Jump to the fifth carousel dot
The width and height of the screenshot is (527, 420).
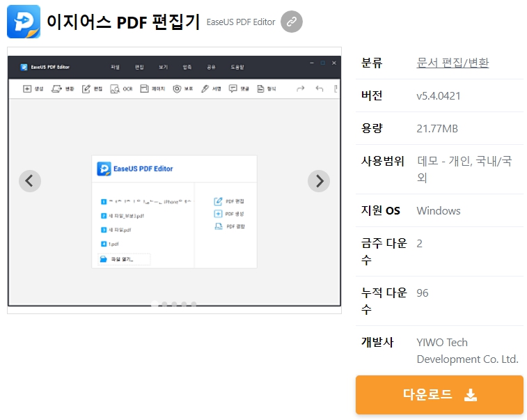(194, 304)
